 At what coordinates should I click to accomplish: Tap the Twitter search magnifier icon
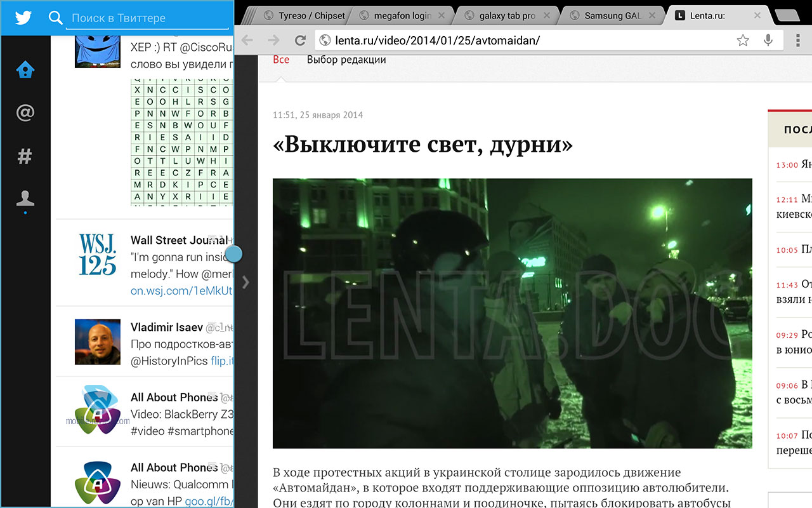click(x=56, y=18)
